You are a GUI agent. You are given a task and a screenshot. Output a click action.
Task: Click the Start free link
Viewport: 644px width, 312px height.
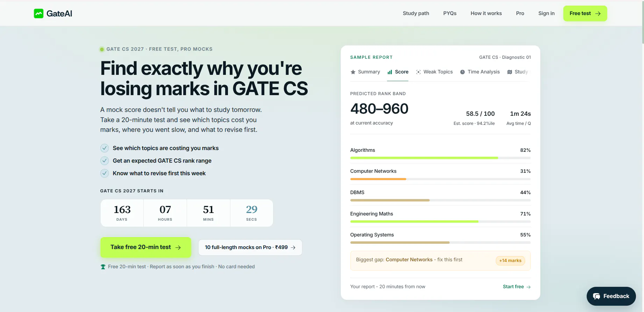tap(517, 286)
